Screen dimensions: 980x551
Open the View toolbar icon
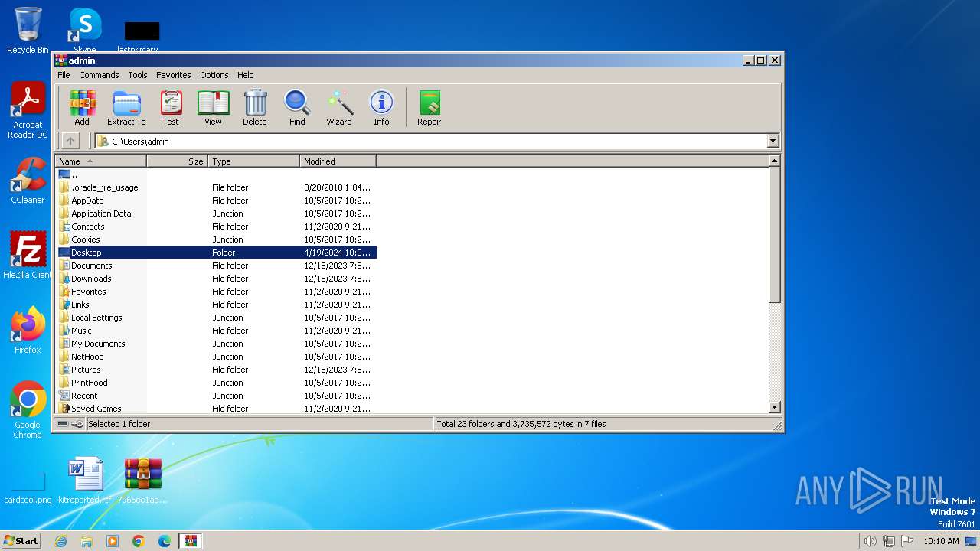tap(213, 107)
